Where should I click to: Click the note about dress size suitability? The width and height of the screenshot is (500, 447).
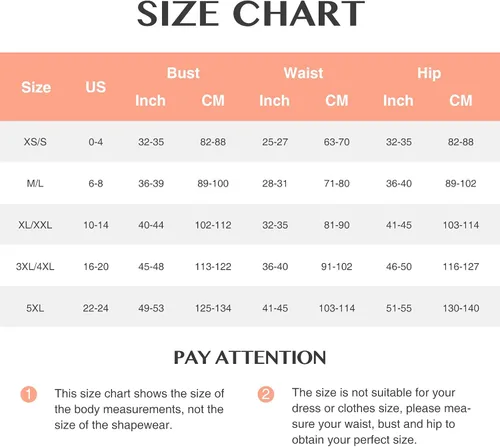pyautogui.click(x=381, y=416)
